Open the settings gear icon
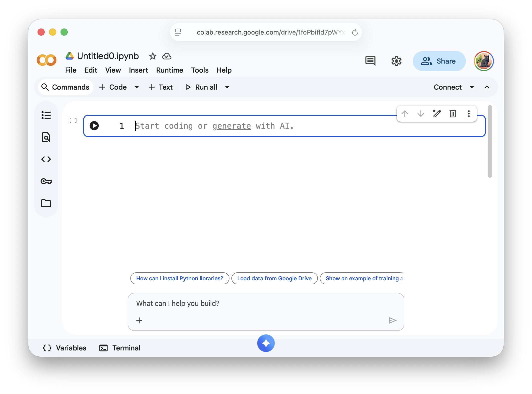 point(396,61)
